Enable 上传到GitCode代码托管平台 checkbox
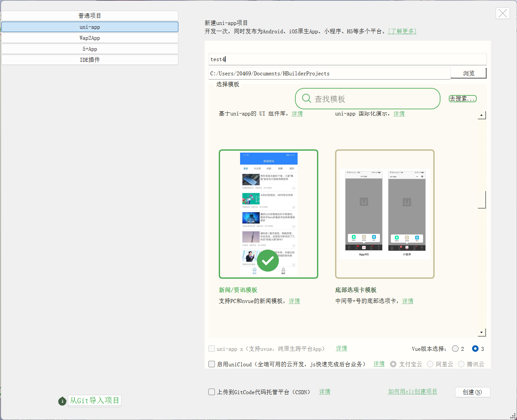The height and width of the screenshot is (420, 517). pos(212,392)
